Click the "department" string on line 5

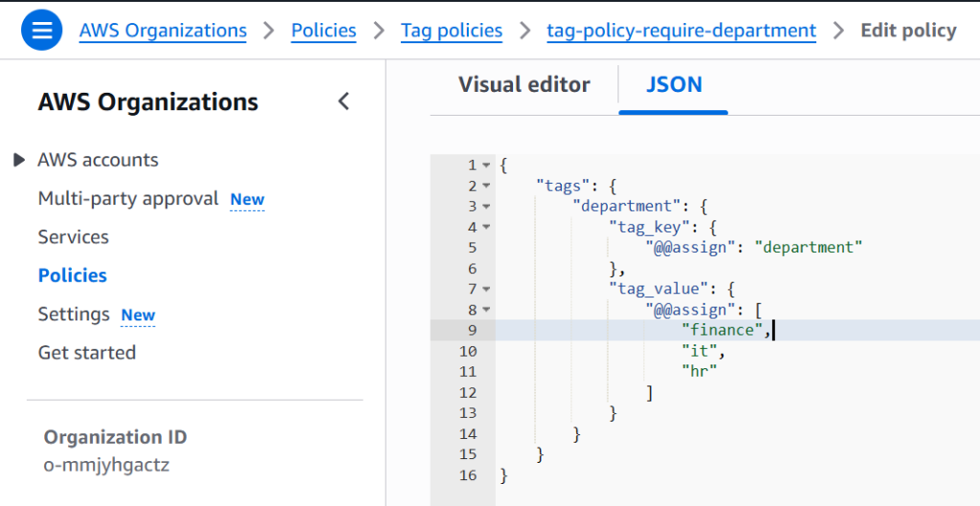click(809, 248)
